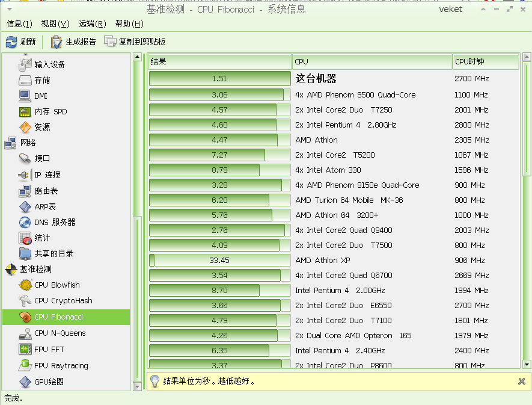The width and height of the screenshot is (532, 405).
Task: Open the CPU N-Queens chess icon
Action: coord(25,333)
